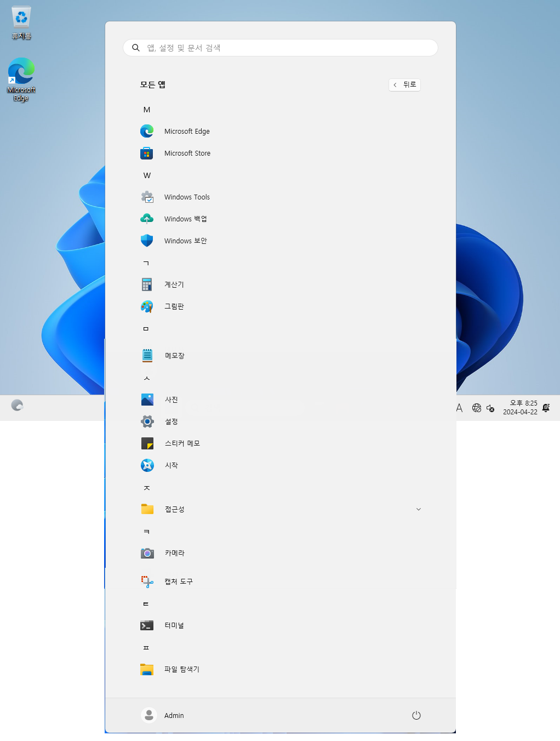Click the "Windows 보안" text label
Viewport: 560px width, 741px height.
click(x=186, y=241)
